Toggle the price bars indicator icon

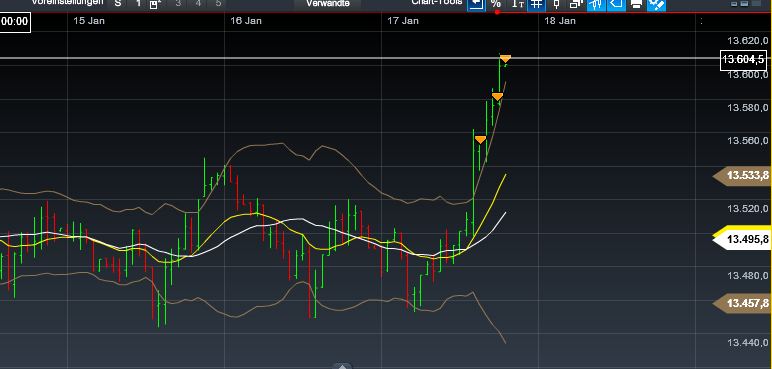coord(596,4)
